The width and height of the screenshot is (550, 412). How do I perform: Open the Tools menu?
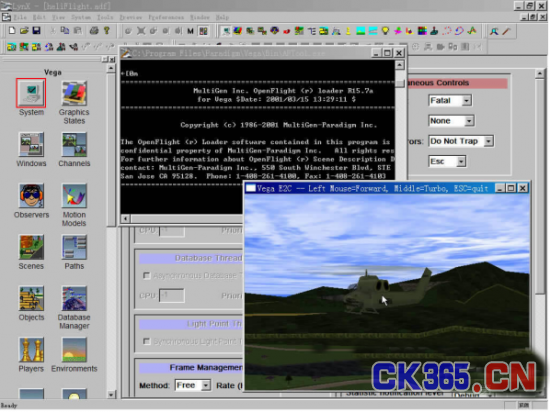point(105,17)
